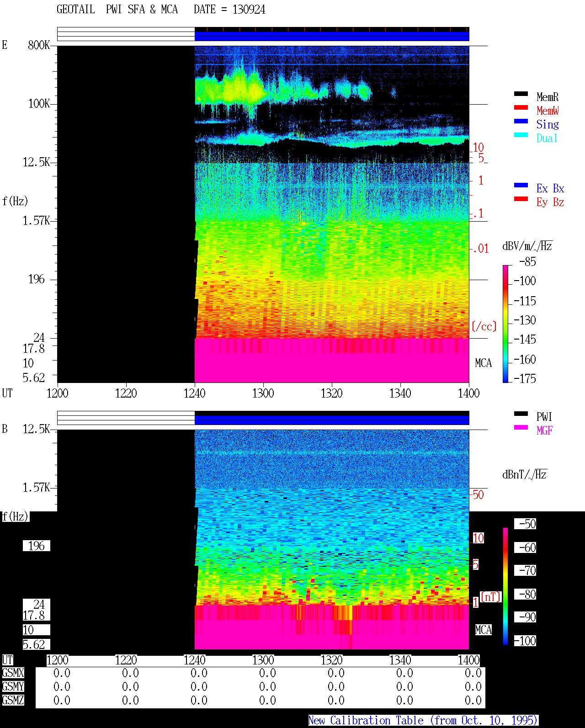Click the 800K frequency label on the E axis
This screenshot has width=585, height=728.
(x=38, y=45)
